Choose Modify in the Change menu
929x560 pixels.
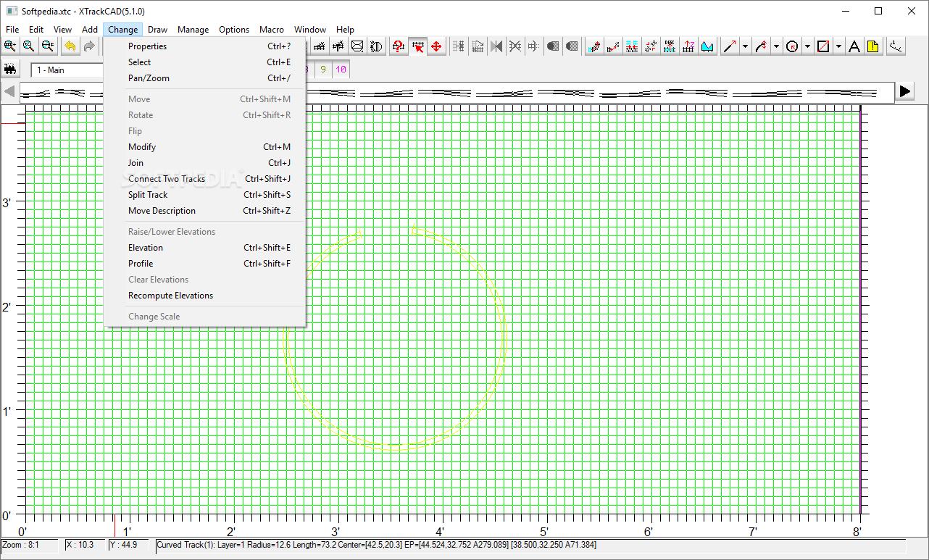pyautogui.click(x=204, y=147)
